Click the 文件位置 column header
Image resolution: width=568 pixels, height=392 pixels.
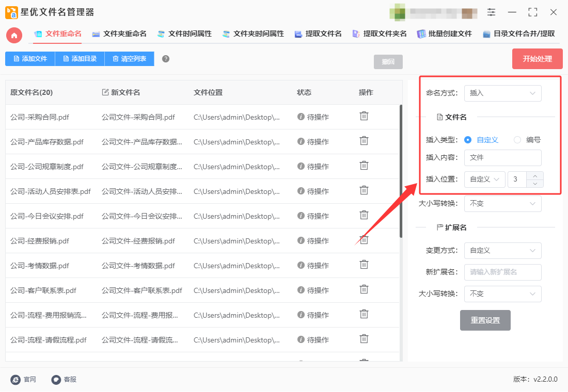point(208,92)
